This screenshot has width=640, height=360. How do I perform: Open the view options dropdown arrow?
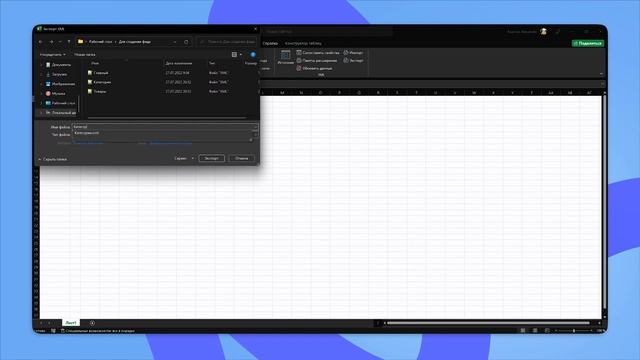(x=240, y=54)
